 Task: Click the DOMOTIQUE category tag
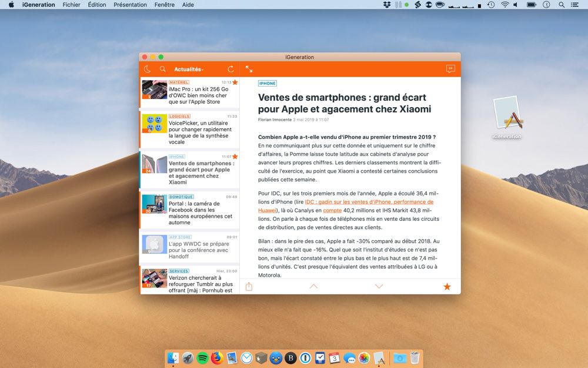point(181,197)
